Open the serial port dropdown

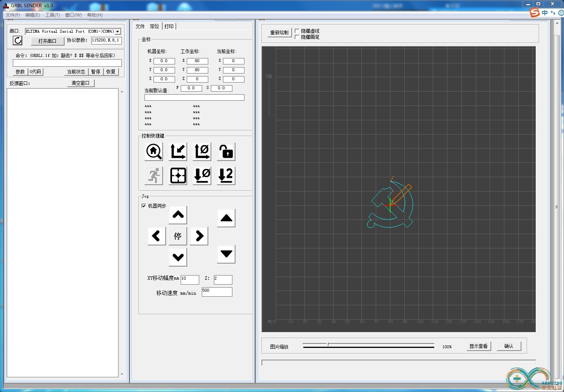tap(118, 32)
